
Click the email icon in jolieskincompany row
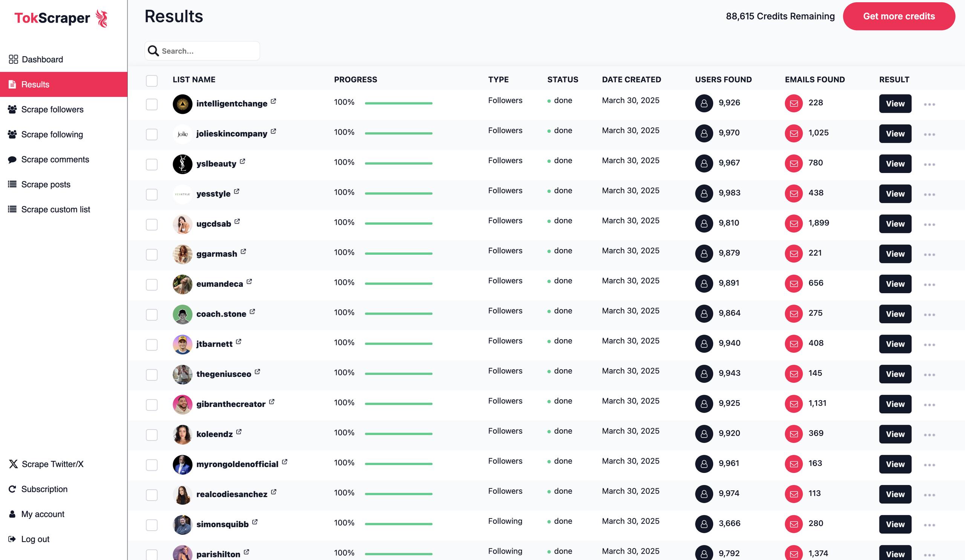click(x=793, y=133)
